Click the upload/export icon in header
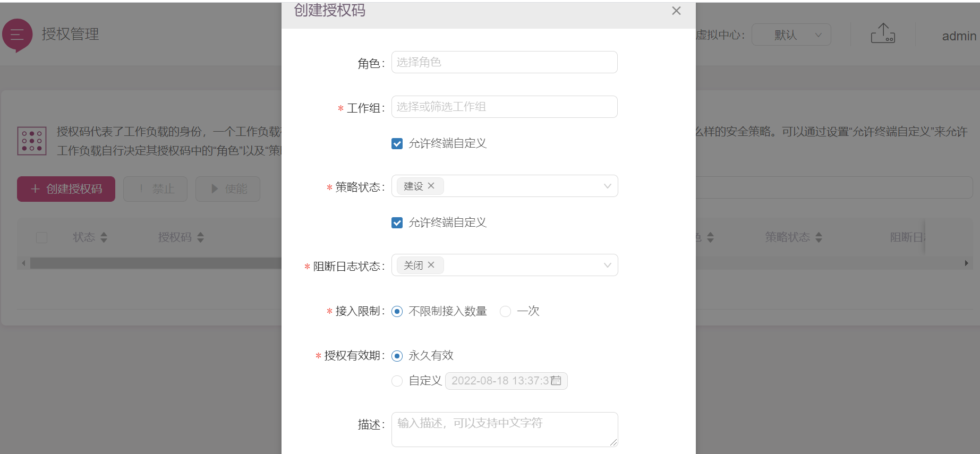 pyautogui.click(x=883, y=33)
